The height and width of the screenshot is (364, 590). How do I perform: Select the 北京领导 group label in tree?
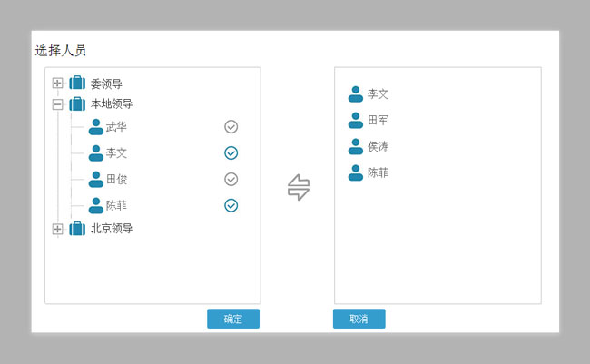click(112, 229)
